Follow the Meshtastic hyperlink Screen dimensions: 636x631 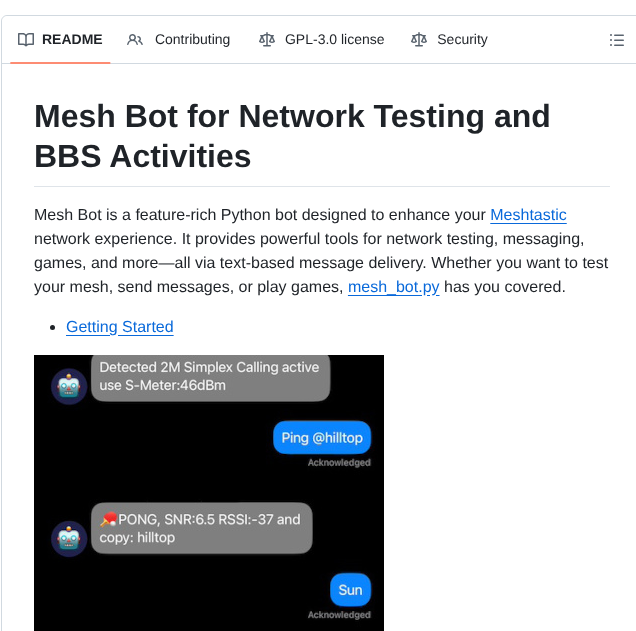click(528, 215)
